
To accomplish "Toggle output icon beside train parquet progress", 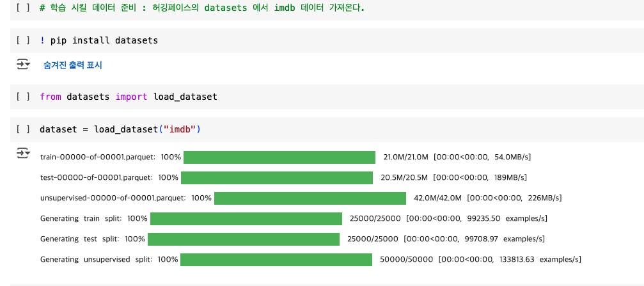I will [x=24, y=154].
